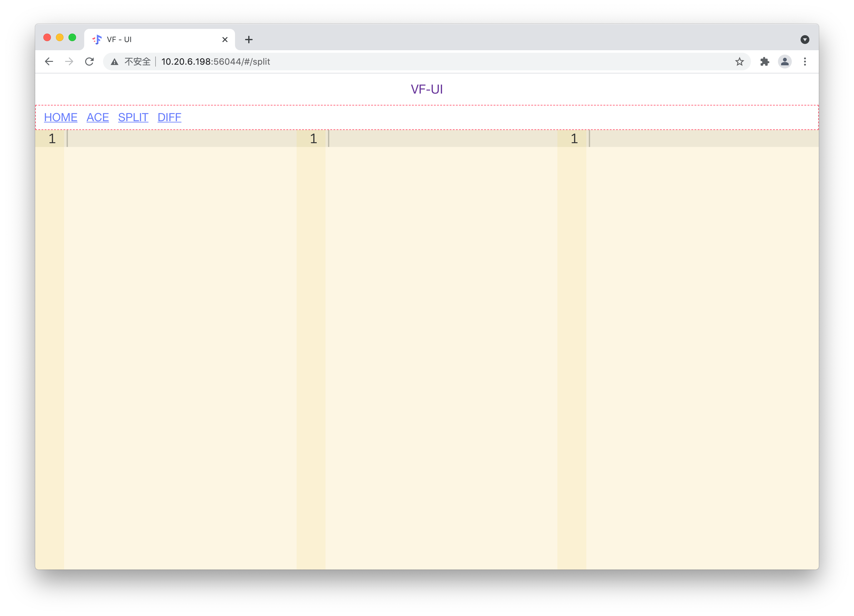Go to the HOME link

[61, 117]
